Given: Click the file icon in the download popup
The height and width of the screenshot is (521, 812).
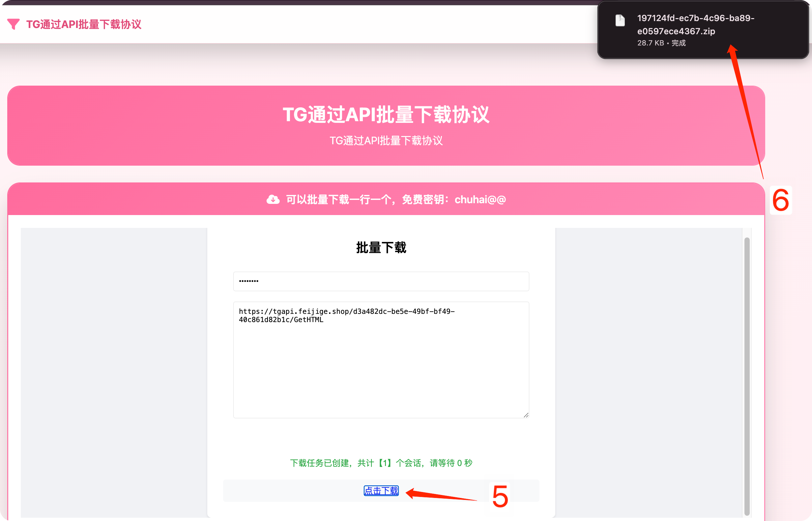Looking at the screenshot, I should [x=620, y=21].
